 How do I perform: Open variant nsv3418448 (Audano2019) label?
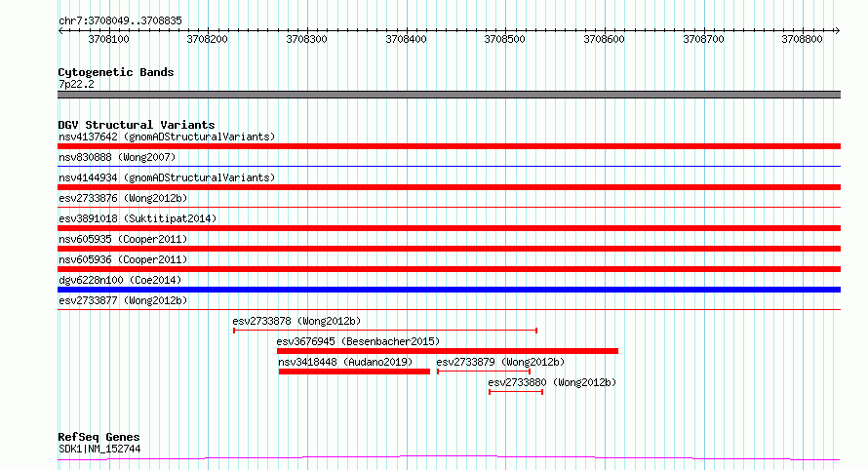point(345,362)
